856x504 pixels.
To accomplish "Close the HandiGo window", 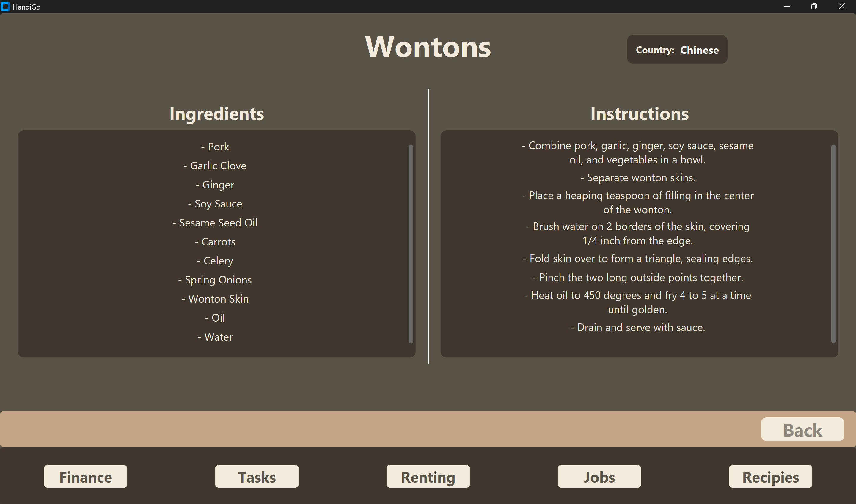I will pos(842,7).
